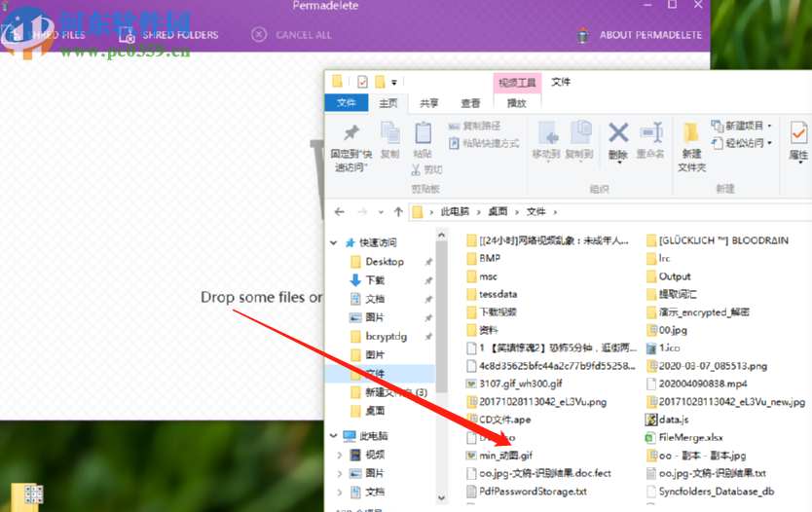Select the lrc folder
The width and height of the screenshot is (812, 512).
[x=659, y=258]
